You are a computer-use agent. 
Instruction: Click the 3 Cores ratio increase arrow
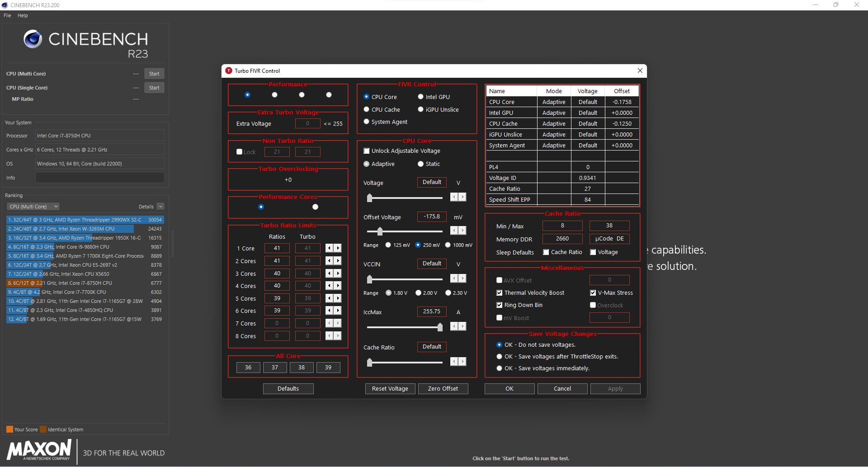(337, 274)
